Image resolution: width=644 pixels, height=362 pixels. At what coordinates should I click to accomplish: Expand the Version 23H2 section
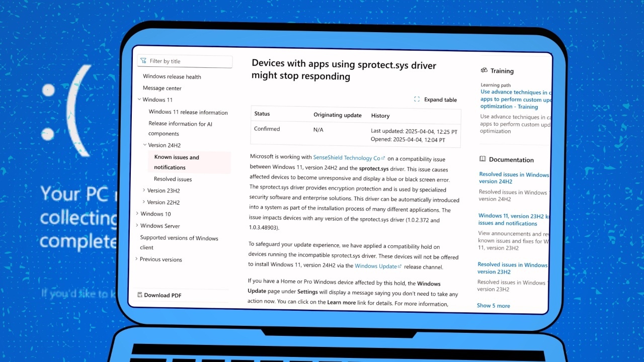[x=144, y=191]
